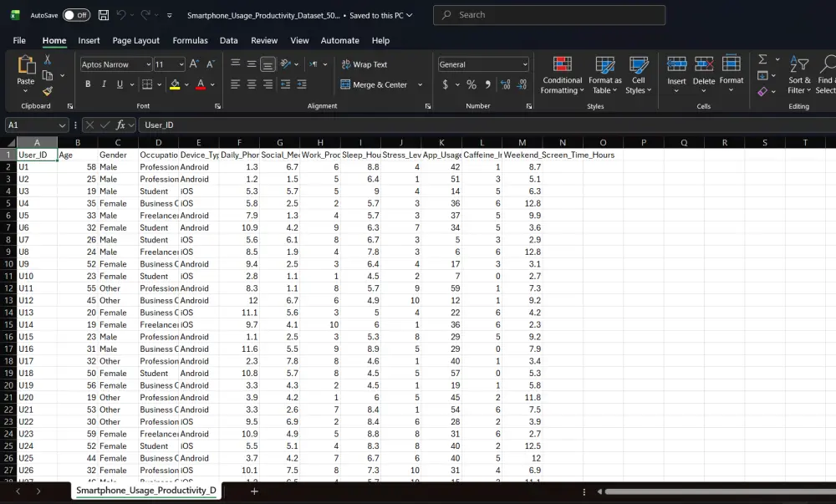This screenshot has height=504, width=836.
Task: Click the Comma Style icon
Action: 488,84
